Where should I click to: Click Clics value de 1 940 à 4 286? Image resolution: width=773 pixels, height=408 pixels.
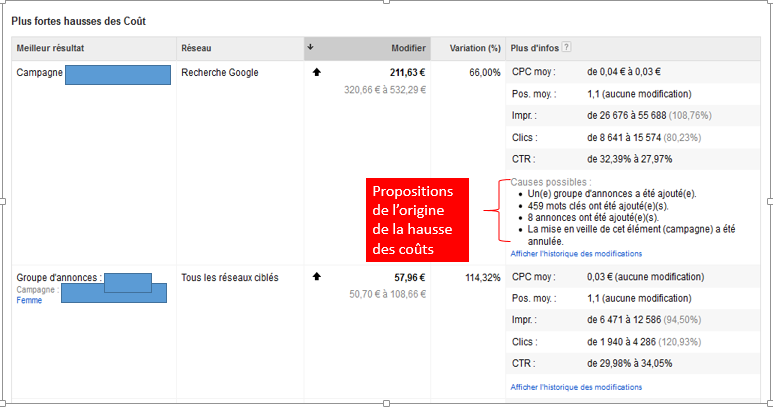(644, 342)
